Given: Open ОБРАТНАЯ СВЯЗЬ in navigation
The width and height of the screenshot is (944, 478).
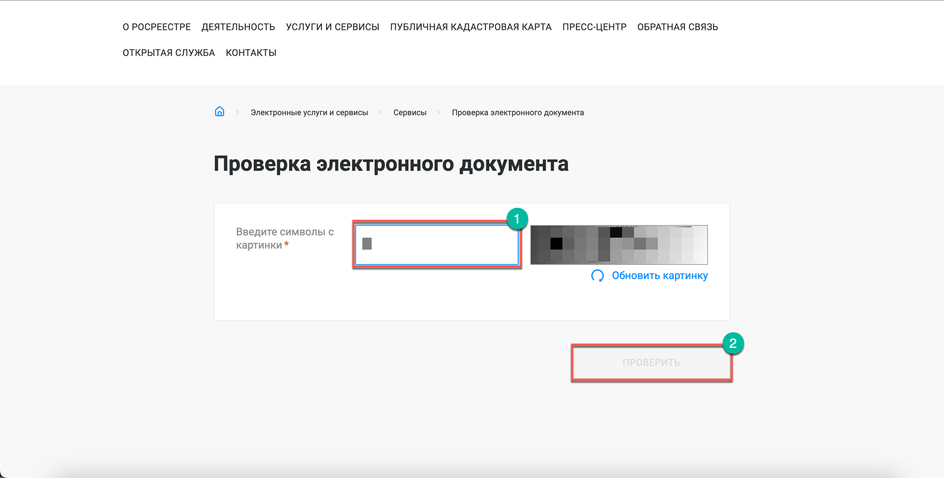Looking at the screenshot, I should click(677, 27).
